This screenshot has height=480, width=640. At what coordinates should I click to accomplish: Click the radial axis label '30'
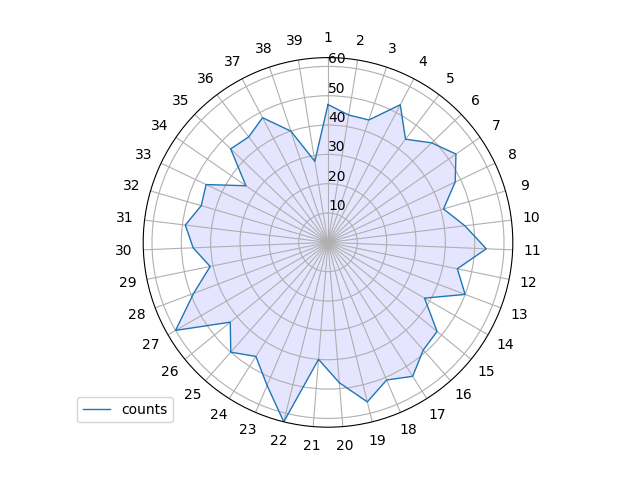click(x=336, y=146)
